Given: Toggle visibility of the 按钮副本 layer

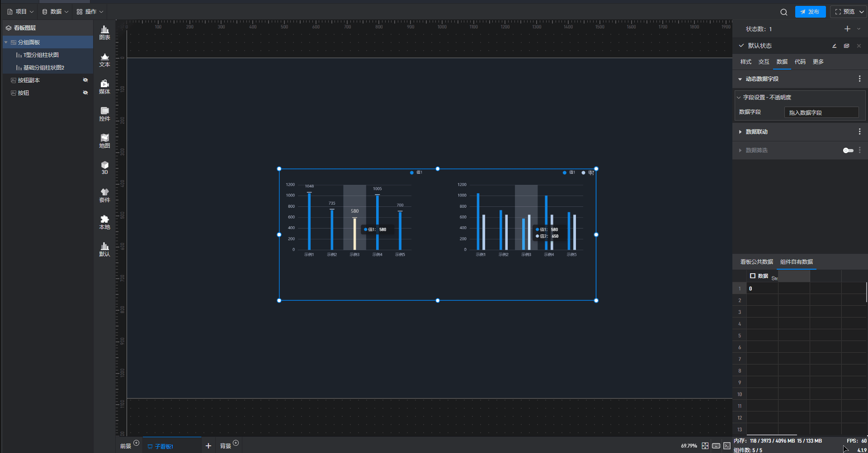Looking at the screenshot, I should (85, 80).
